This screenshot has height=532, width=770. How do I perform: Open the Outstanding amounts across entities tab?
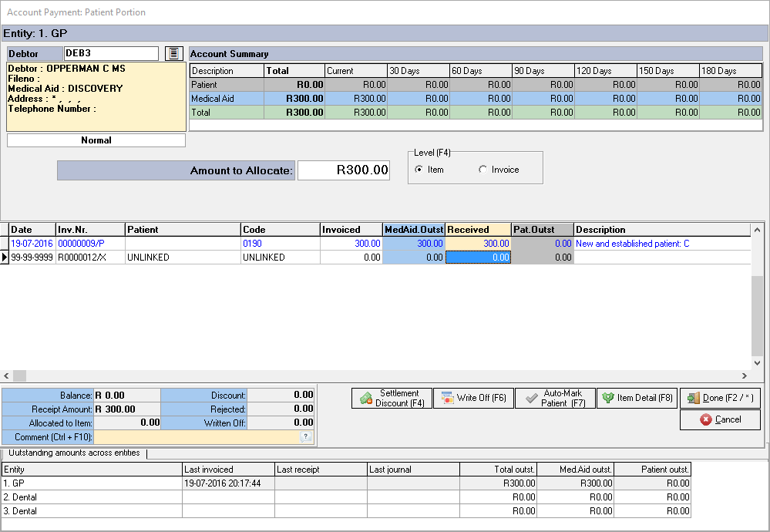pyautogui.click(x=74, y=453)
